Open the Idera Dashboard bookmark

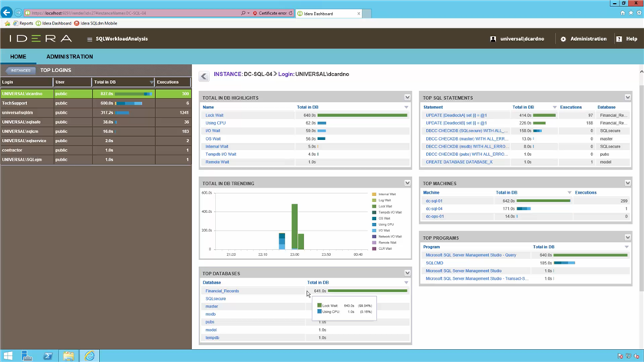(54, 24)
